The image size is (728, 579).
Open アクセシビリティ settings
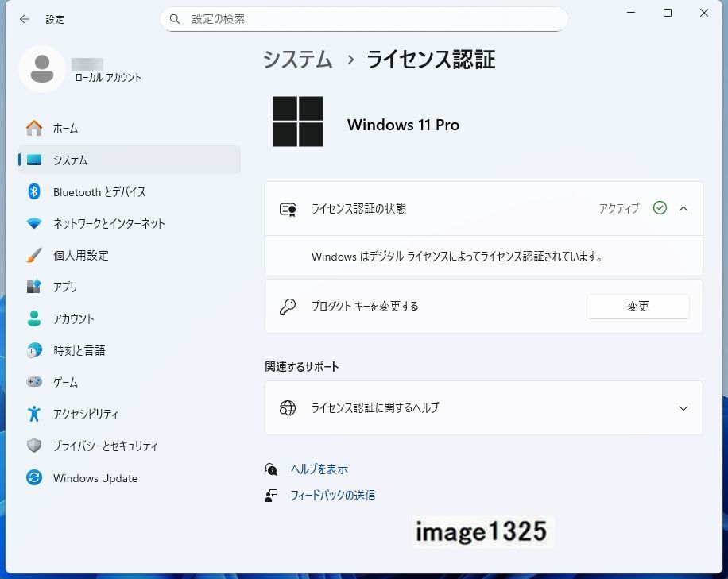(129, 414)
